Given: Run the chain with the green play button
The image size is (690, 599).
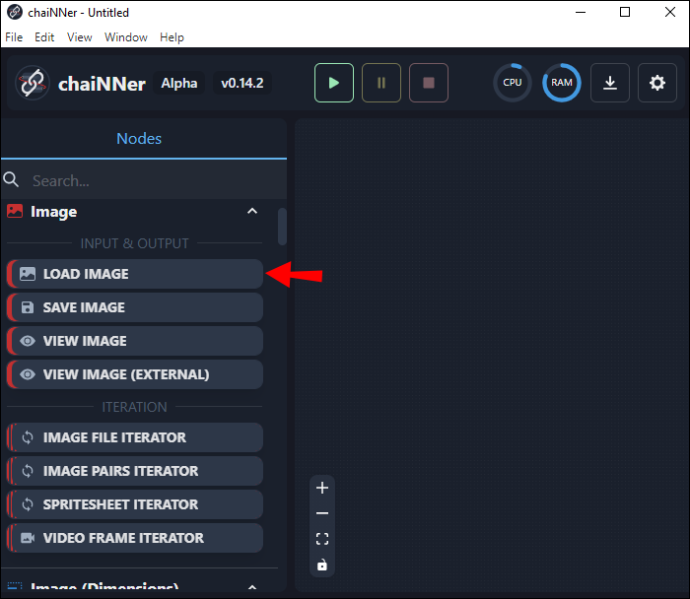Looking at the screenshot, I should [x=334, y=83].
